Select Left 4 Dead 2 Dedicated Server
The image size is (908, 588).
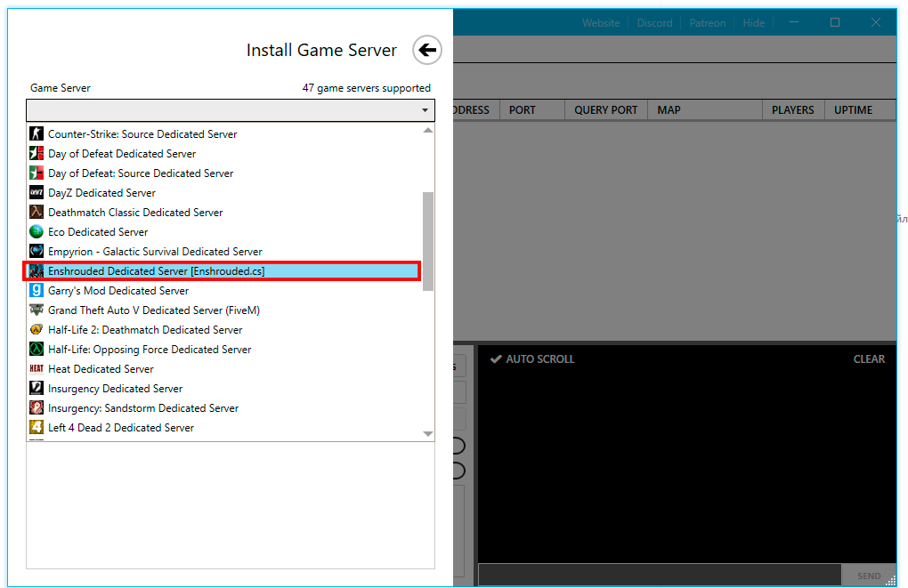(x=224, y=428)
